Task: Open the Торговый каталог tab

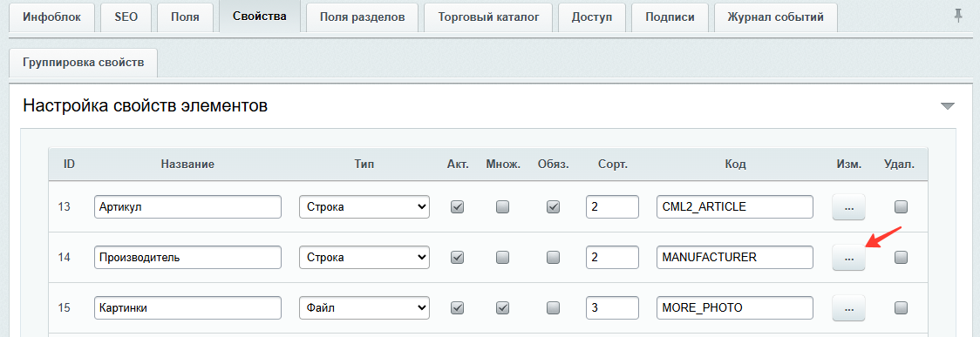Action: tap(488, 17)
